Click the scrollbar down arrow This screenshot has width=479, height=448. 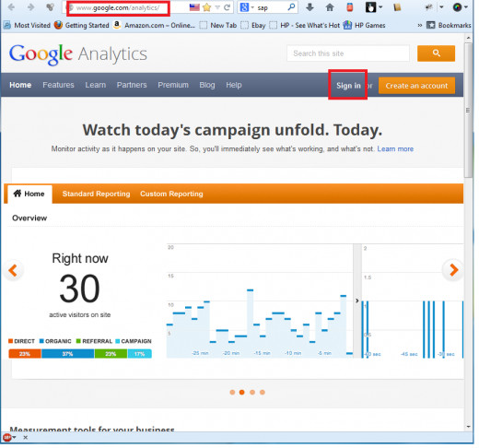(468, 427)
